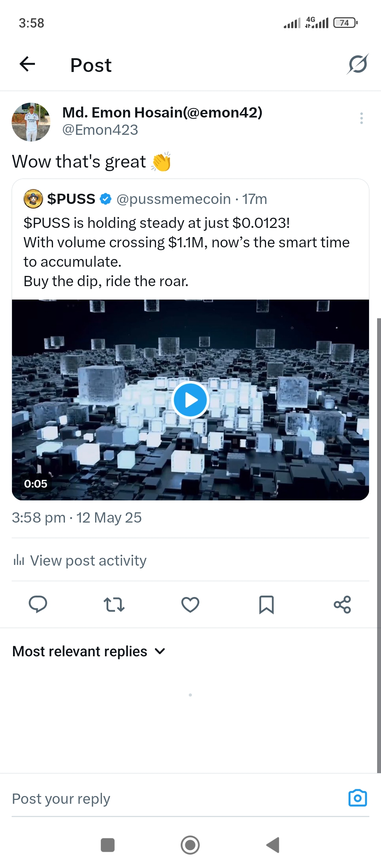
Task: Open the @Emon423 handle
Action: (x=100, y=130)
